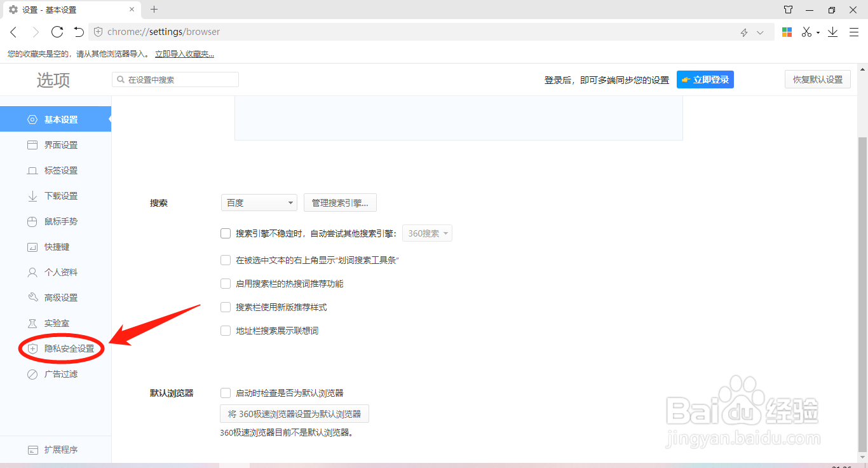The height and width of the screenshot is (468, 868).
Task: Click the forward navigation arrow
Action: pos(36,32)
